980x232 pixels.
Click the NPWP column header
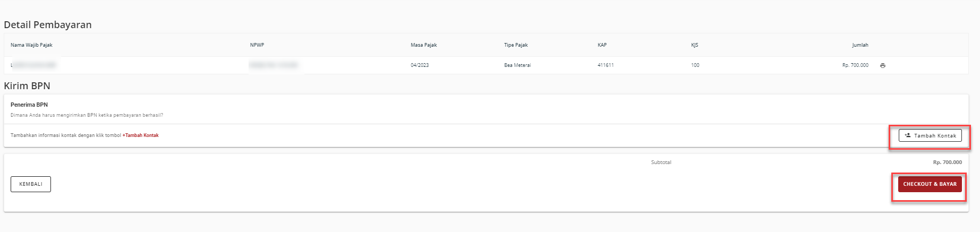(257, 45)
